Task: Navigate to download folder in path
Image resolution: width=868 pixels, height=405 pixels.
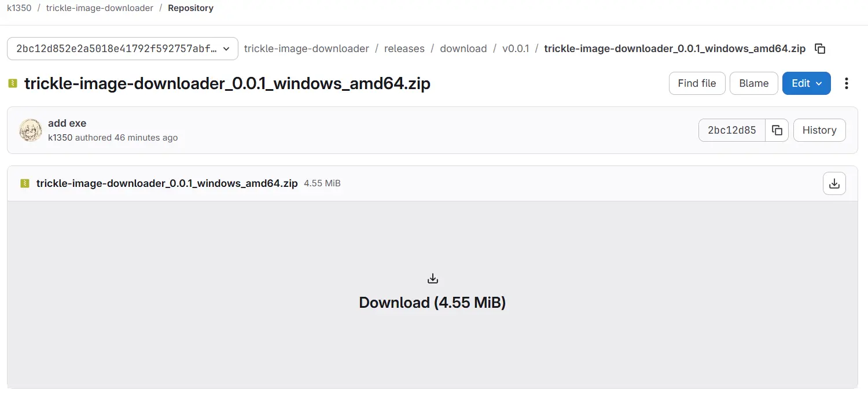Action: point(463,49)
